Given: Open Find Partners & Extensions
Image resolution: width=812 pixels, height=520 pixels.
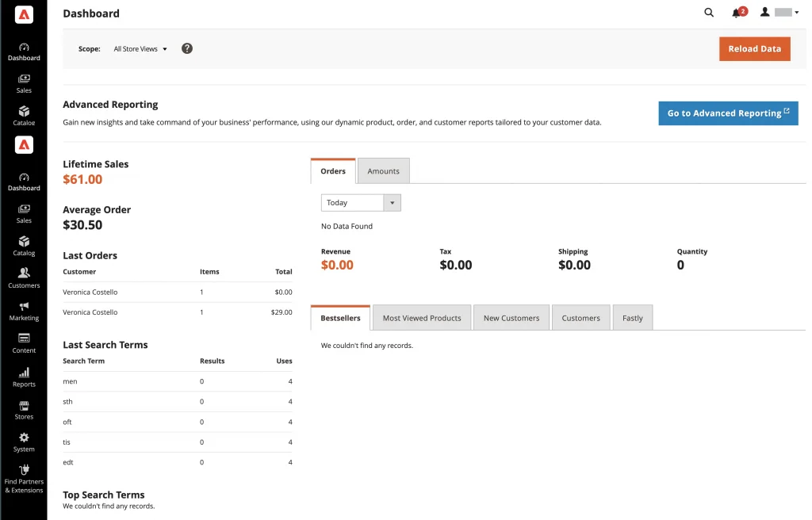Looking at the screenshot, I should tap(24, 479).
